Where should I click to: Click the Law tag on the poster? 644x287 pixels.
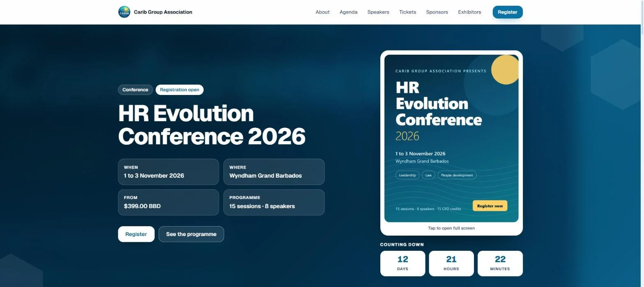(428, 175)
